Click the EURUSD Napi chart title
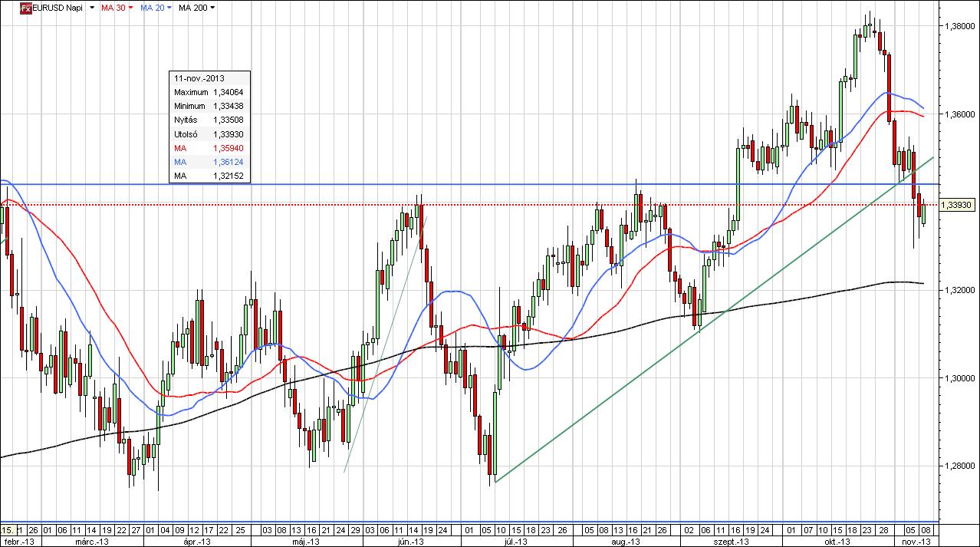980x547 pixels. 58,8
